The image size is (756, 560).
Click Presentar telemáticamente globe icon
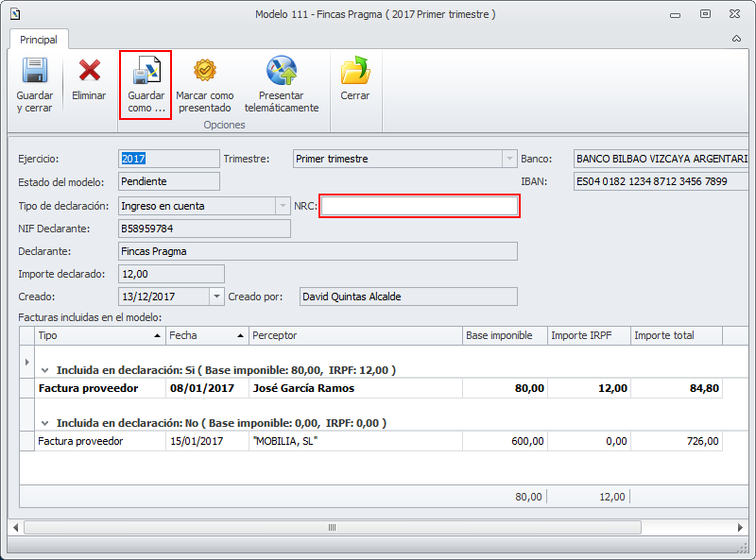282,72
